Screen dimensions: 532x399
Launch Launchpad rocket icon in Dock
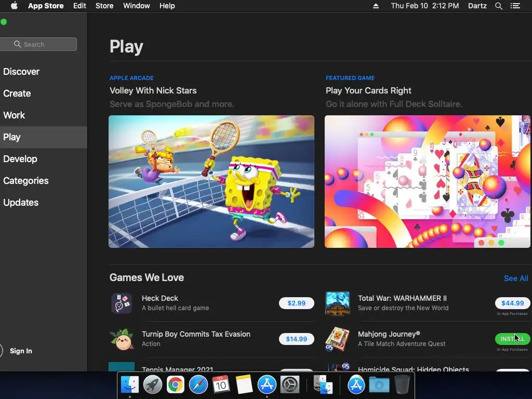152,385
